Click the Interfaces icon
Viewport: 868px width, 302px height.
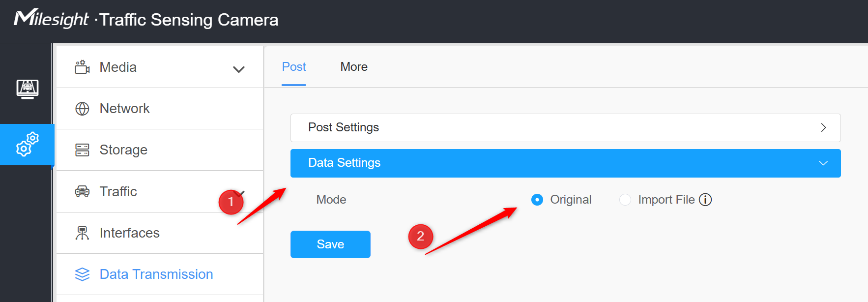pyautogui.click(x=82, y=233)
